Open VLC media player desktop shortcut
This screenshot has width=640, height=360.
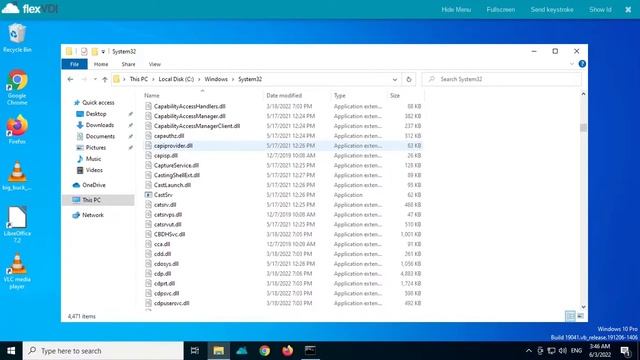pyautogui.click(x=17, y=271)
